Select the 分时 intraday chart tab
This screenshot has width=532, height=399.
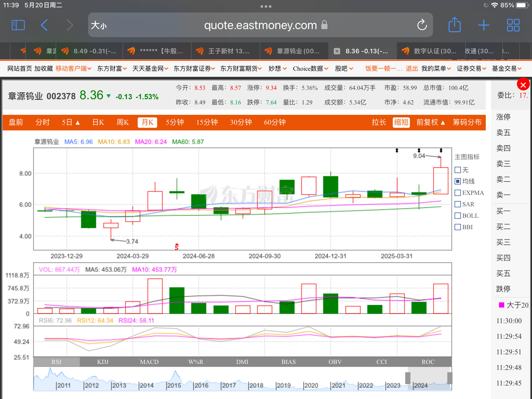42,122
